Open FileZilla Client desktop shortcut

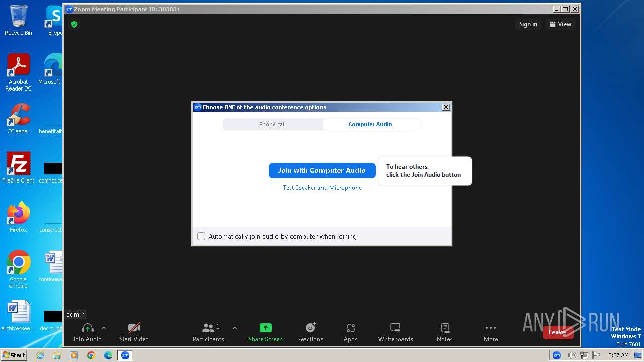point(18,168)
